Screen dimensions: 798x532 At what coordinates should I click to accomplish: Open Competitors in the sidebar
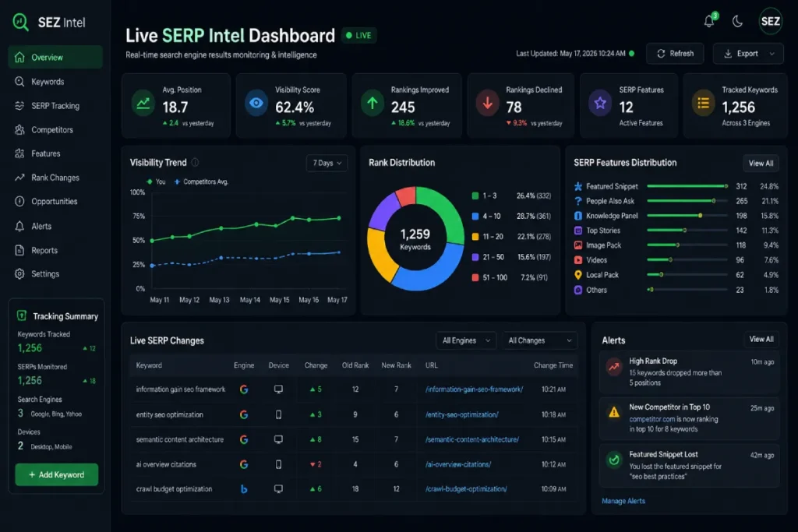click(55, 130)
